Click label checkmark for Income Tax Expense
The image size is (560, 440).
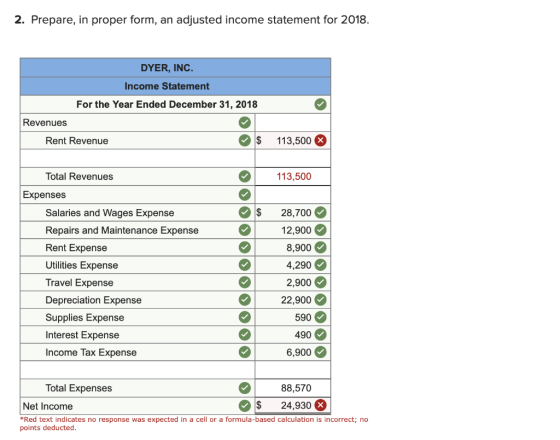(245, 352)
